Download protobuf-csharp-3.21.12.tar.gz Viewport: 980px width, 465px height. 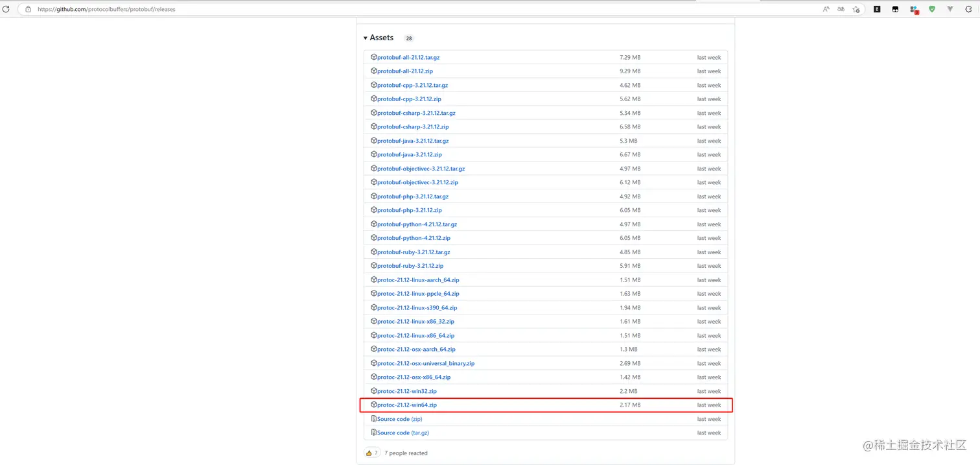pyautogui.click(x=416, y=113)
